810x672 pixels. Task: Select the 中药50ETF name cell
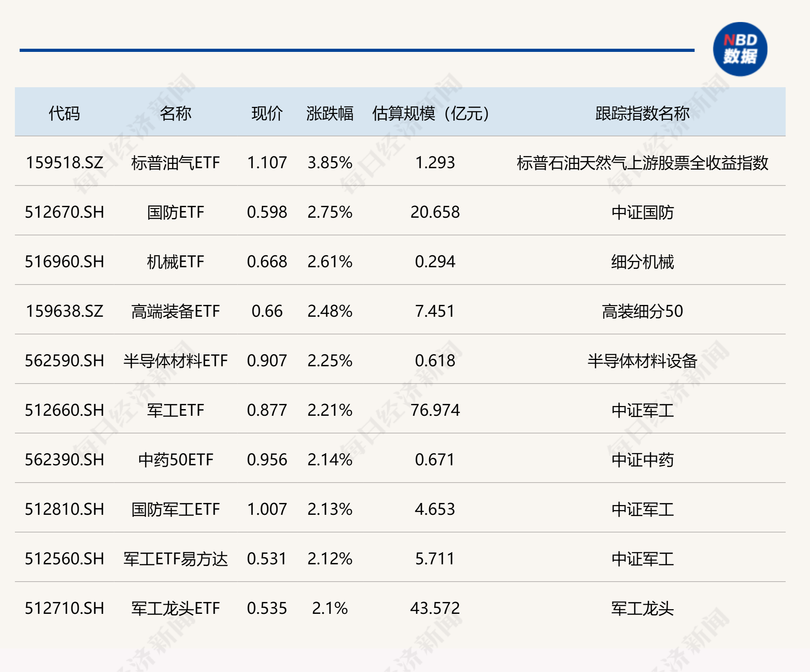click(176, 460)
